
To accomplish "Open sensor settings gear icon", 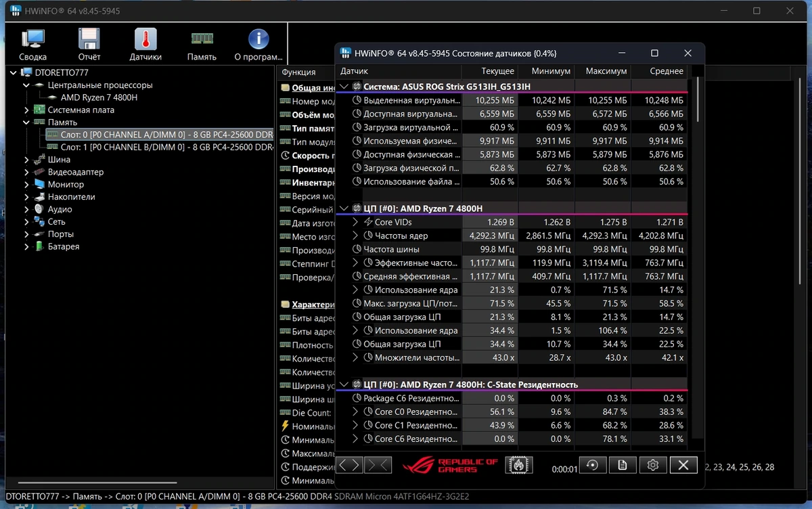I will (653, 465).
